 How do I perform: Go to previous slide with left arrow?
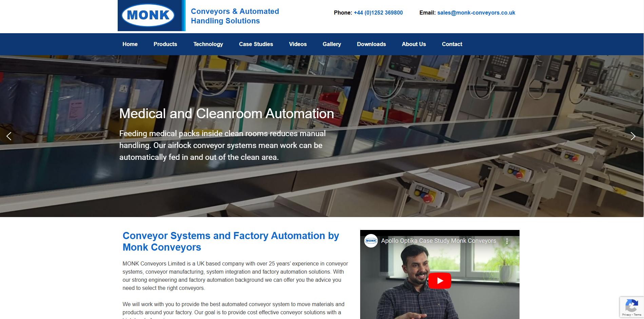[9, 136]
